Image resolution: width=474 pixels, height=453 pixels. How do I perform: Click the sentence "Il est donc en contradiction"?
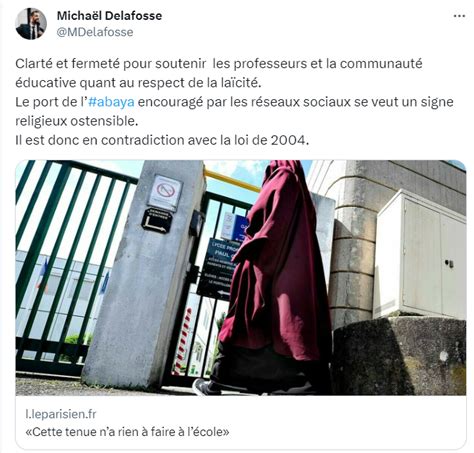point(162,140)
